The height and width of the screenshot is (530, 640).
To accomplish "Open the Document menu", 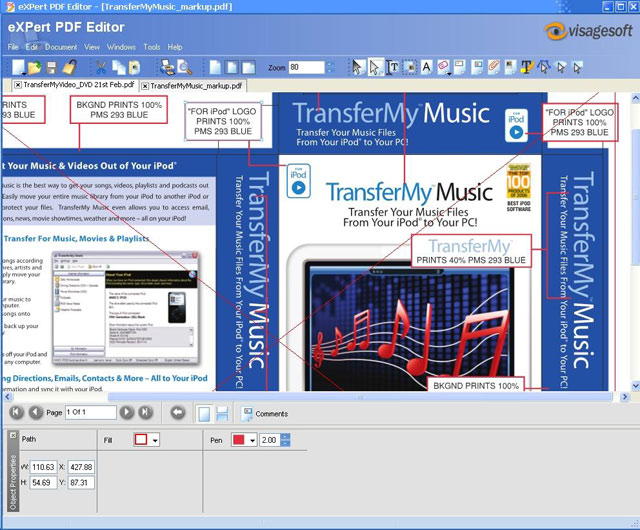I will (x=60, y=47).
